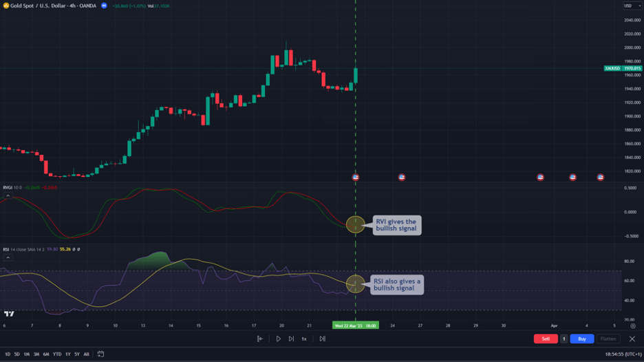
Task: Open the go-to-date calendar icon
Action: click(x=100, y=354)
